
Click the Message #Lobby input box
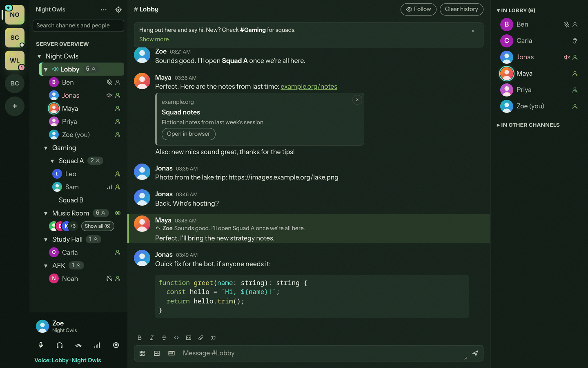[x=323, y=353]
